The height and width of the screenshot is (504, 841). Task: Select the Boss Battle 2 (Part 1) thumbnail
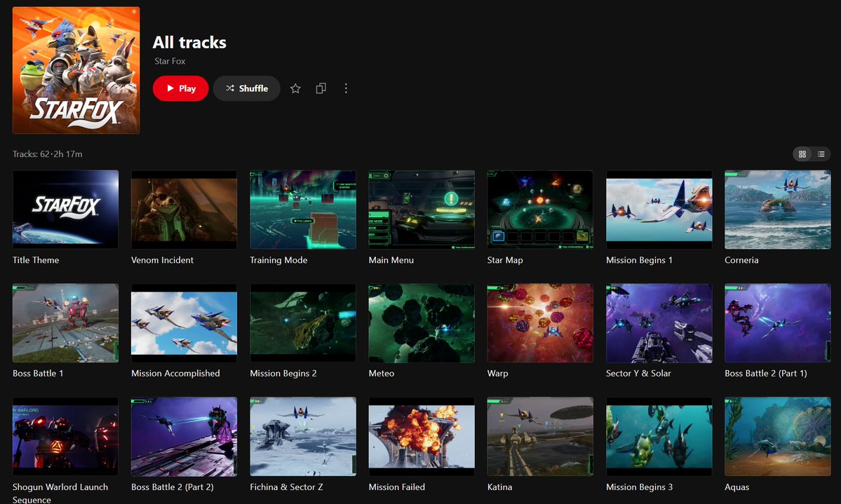[778, 323]
